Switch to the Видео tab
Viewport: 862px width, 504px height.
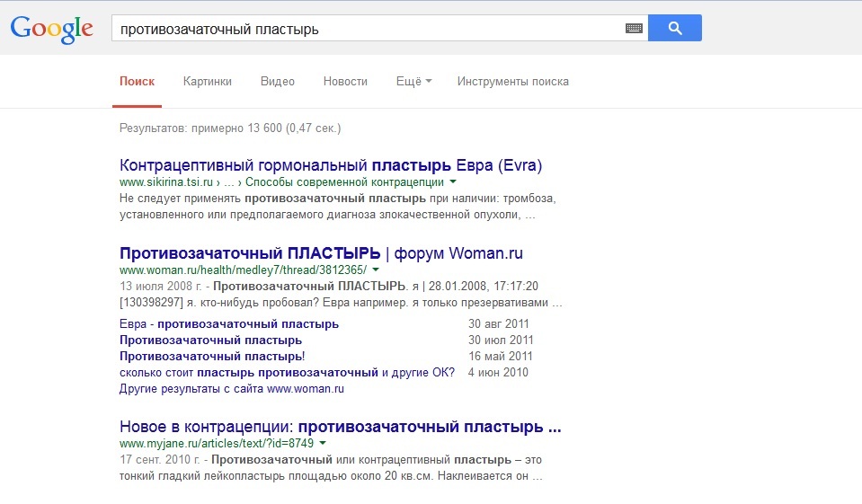[278, 82]
